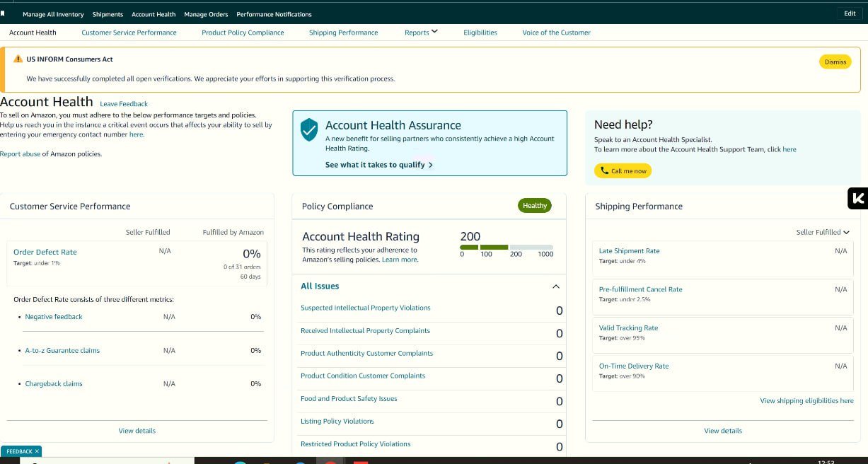
Task: Click the 'Need help?' heading
Action: (623, 124)
